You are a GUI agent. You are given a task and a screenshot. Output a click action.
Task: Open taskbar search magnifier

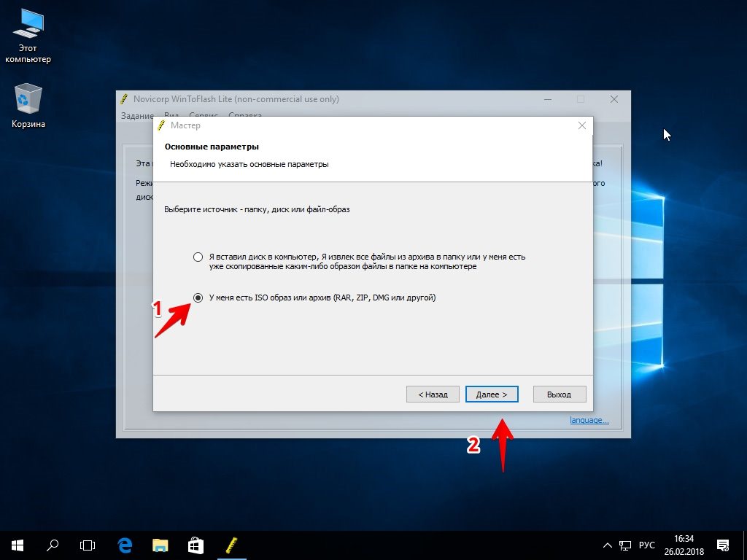pos(53,545)
